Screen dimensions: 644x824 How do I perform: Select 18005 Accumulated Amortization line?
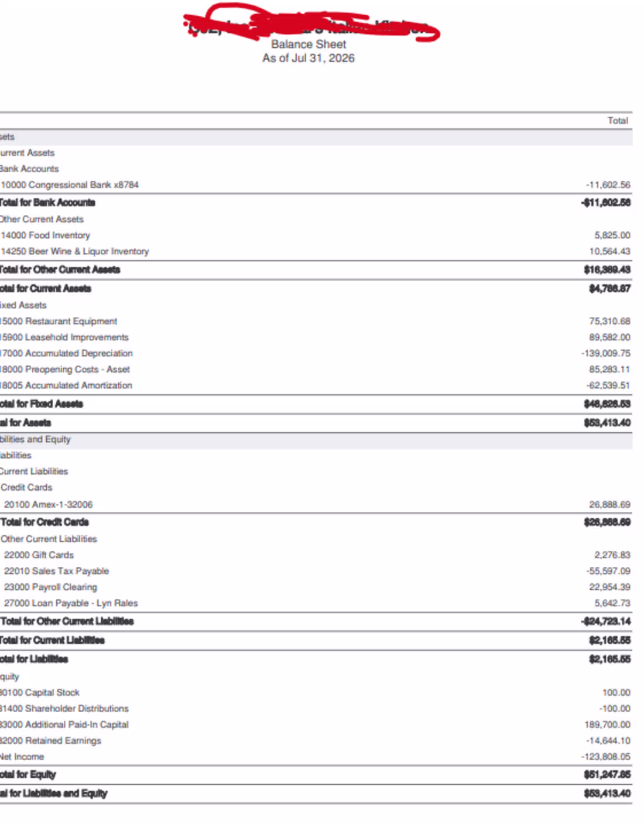click(x=316, y=385)
